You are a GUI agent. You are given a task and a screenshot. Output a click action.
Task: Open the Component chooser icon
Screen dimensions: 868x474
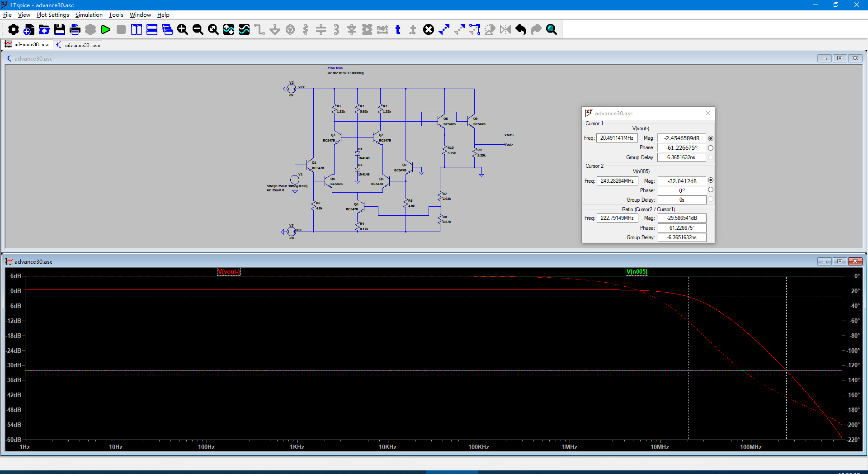click(367, 29)
